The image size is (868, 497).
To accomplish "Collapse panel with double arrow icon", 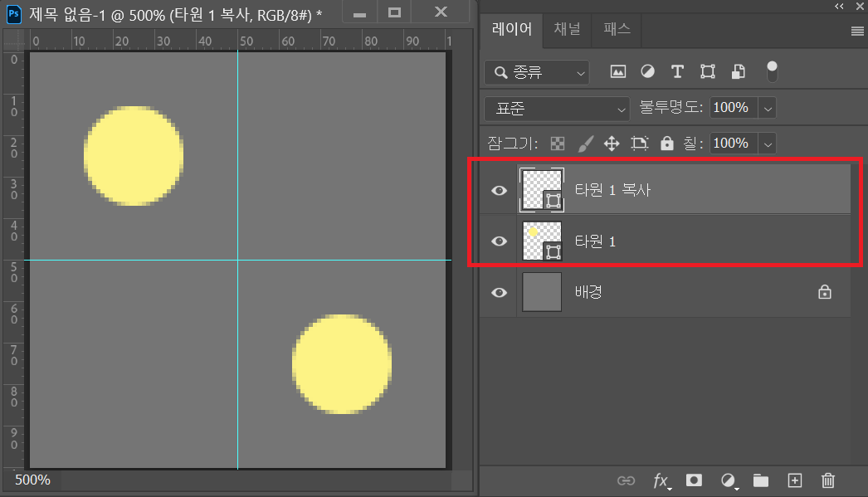I will pyautogui.click(x=839, y=6).
